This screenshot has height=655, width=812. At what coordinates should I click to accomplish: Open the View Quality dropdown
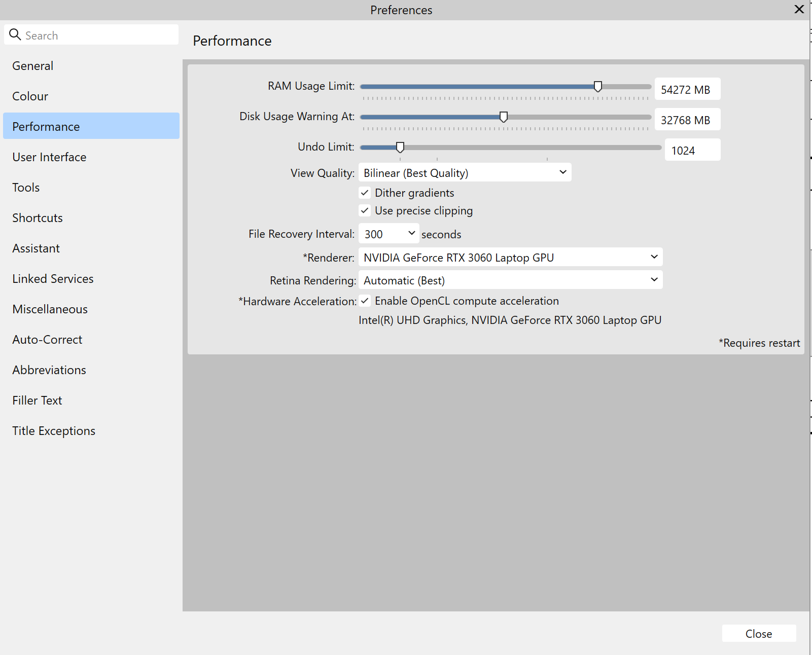(465, 173)
